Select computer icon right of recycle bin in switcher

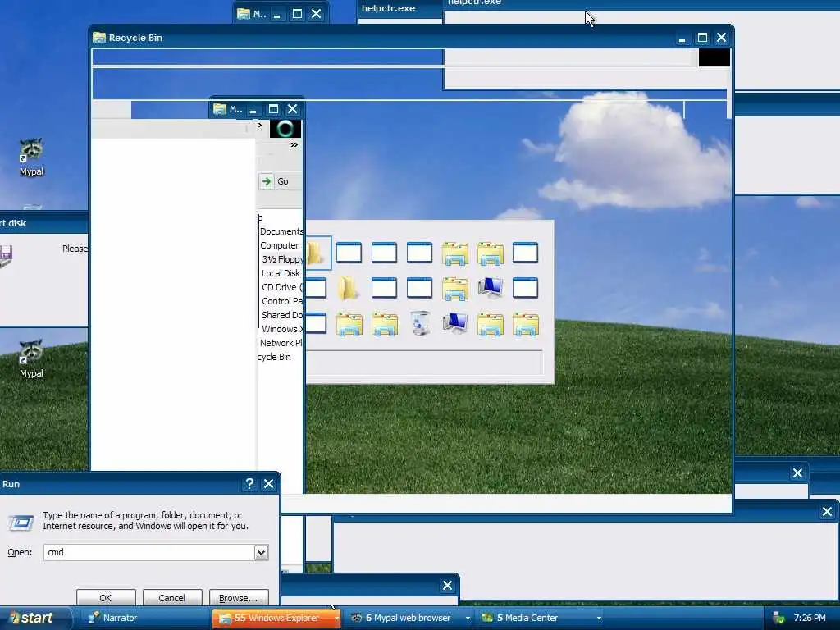coord(454,323)
